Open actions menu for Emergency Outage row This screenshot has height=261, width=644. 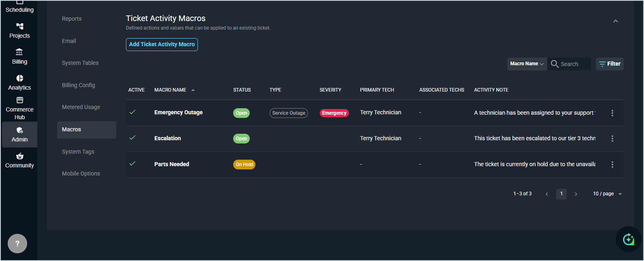tap(612, 113)
